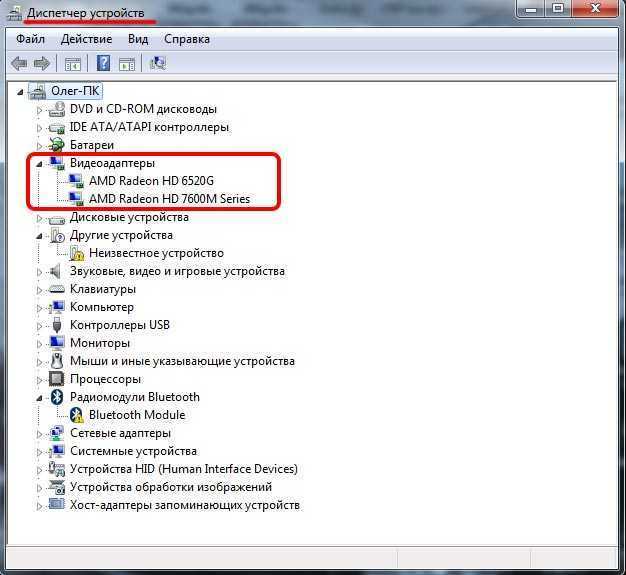Open the Действие menu

point(87,39)
